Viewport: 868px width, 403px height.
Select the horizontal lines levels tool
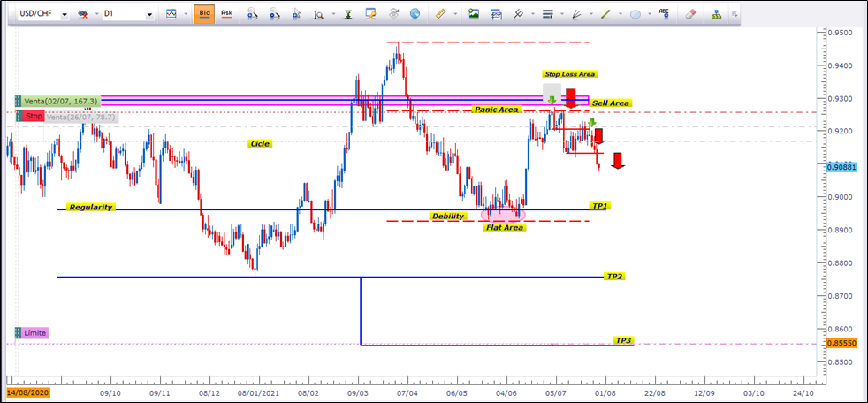(x=548, y=15)
